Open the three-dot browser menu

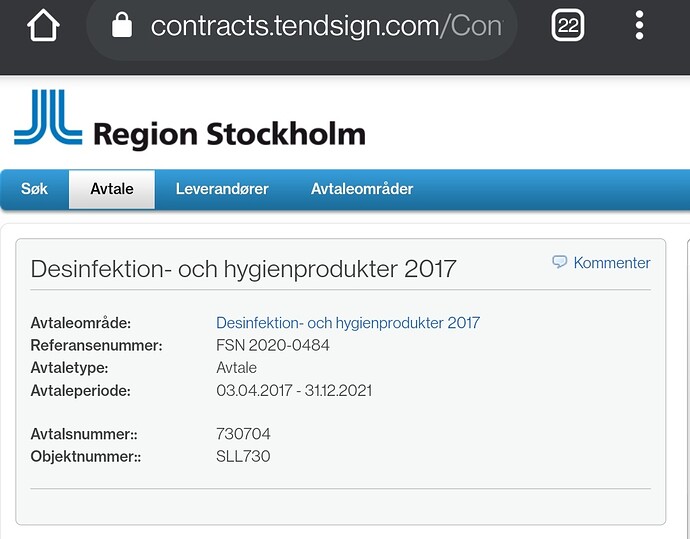(x=639, y=26)
